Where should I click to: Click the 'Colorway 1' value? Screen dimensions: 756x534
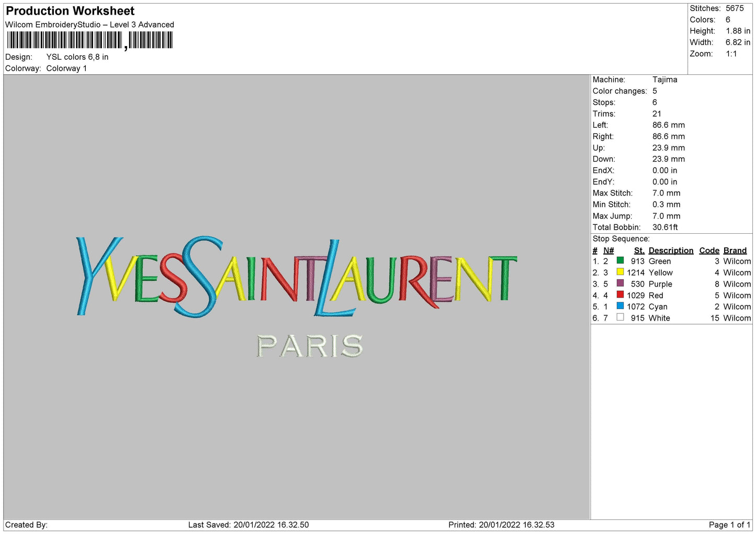click(66, 69)
